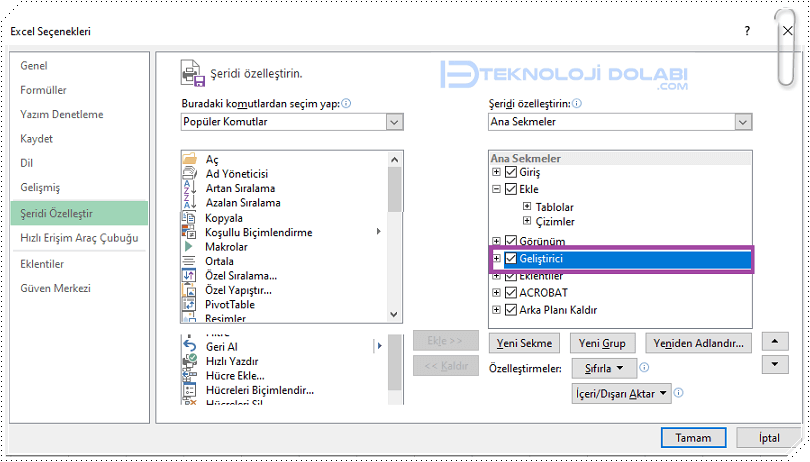
Task: Click the PivotTable icon in list
Action: click(x=189, y=304)
